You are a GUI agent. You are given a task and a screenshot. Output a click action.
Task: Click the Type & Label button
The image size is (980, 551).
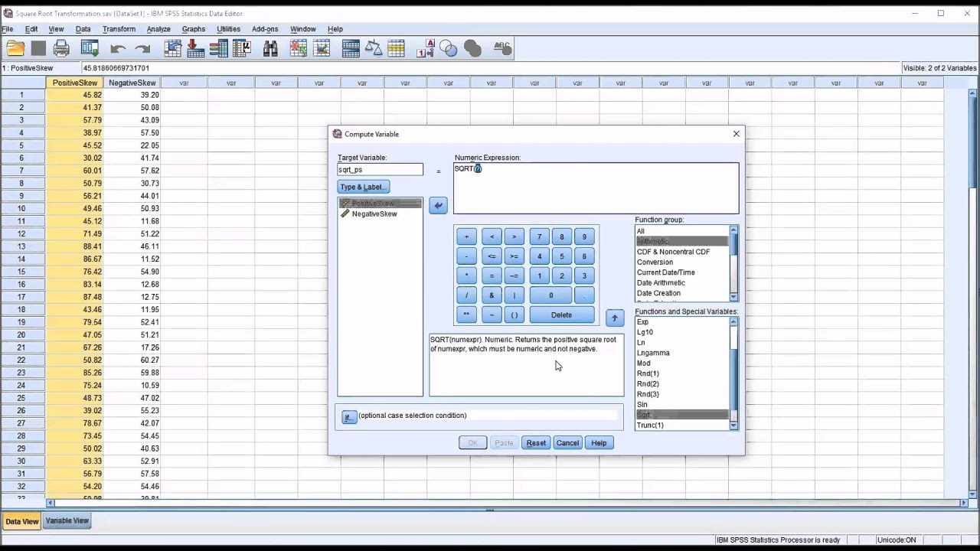point(364,187)
